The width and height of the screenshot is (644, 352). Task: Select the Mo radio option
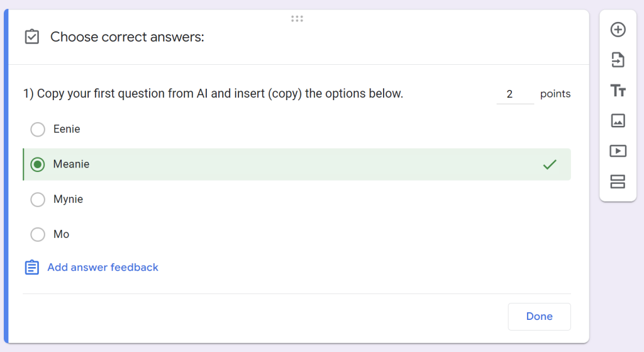(x=38, y=234)
